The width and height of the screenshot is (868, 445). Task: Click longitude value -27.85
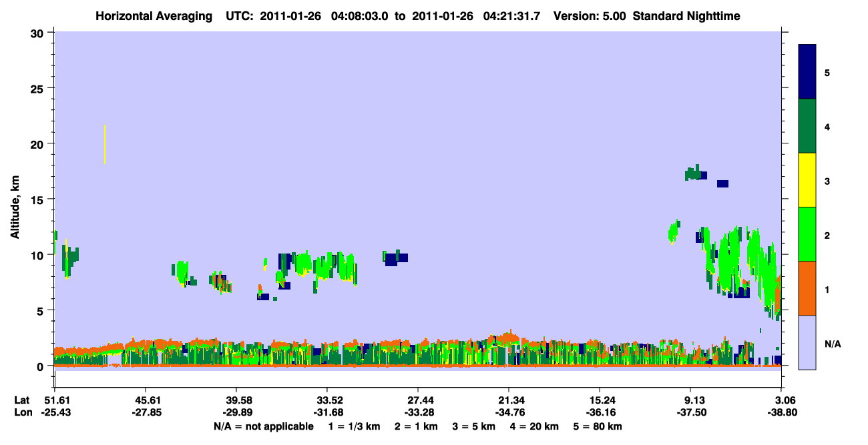coord(147,413)
